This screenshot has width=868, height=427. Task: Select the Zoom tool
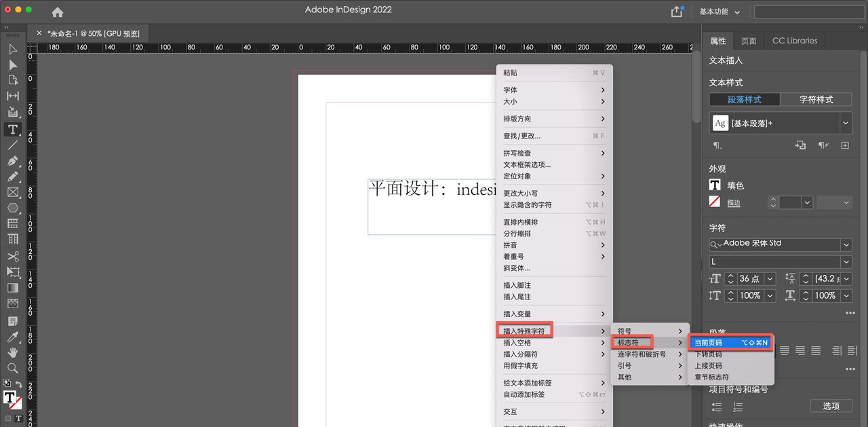[x=12, y=369]
